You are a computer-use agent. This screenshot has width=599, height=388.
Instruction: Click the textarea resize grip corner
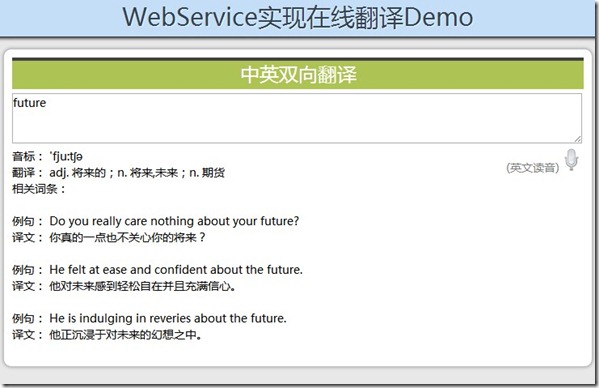pos(578,139)
